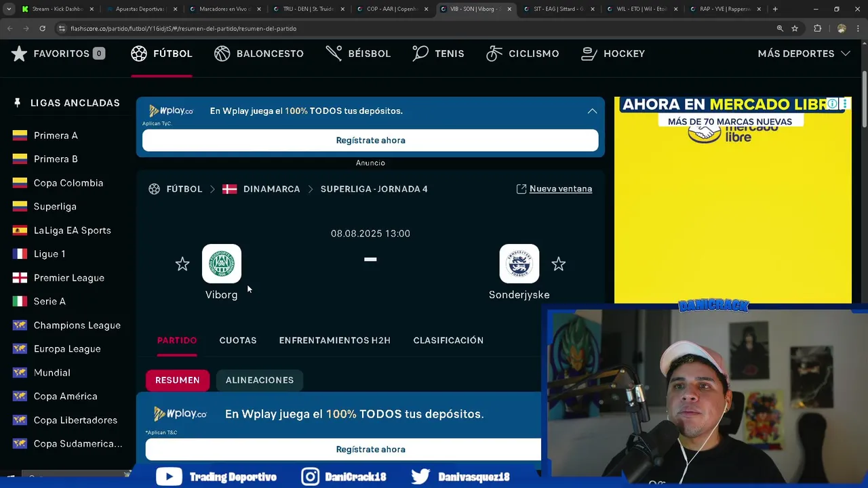Select the Alineaciones sub-tab
This screenshot has height=488, width=868.
pos(260,380)
